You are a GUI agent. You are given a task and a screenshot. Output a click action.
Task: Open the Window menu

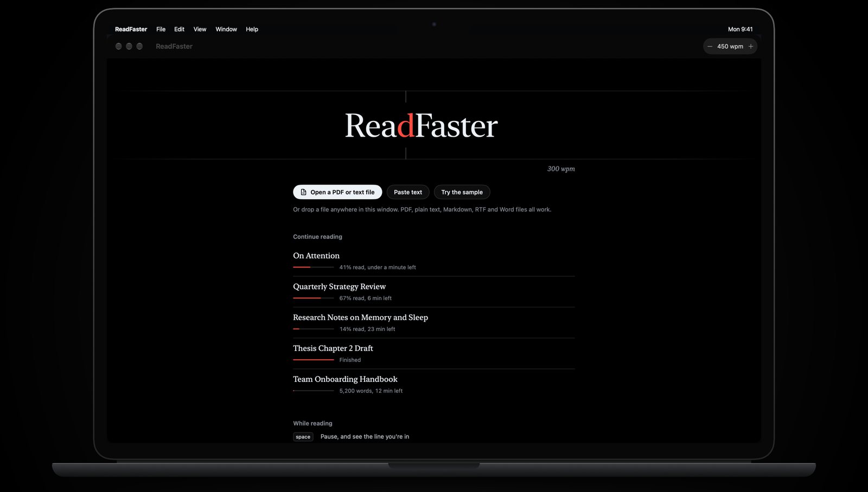(226, 29)
